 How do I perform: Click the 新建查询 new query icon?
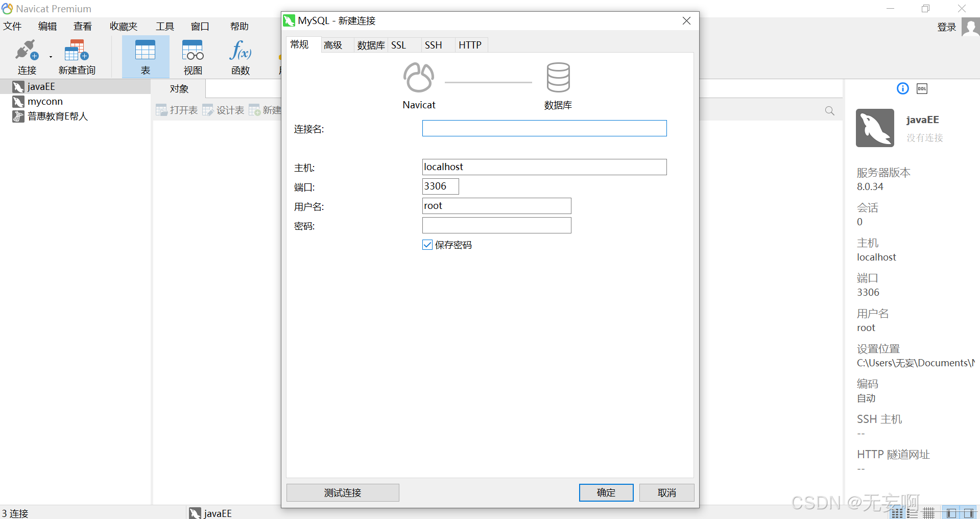(77, 57)
